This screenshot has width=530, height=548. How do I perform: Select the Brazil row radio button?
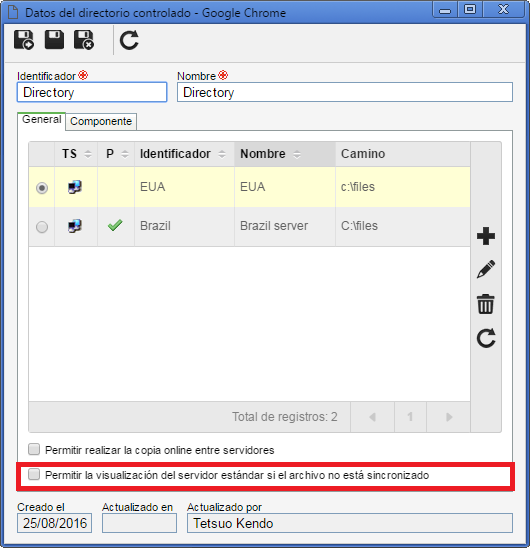coord(42,227)
